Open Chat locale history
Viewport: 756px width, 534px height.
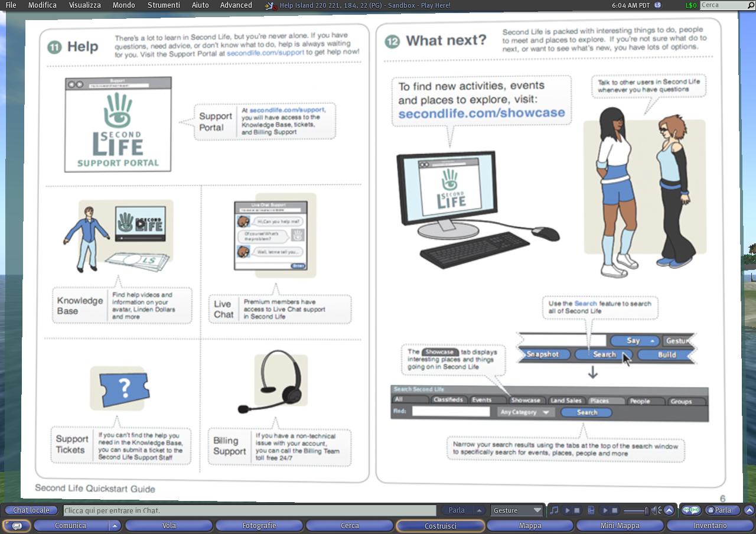[x=31, y=510]
